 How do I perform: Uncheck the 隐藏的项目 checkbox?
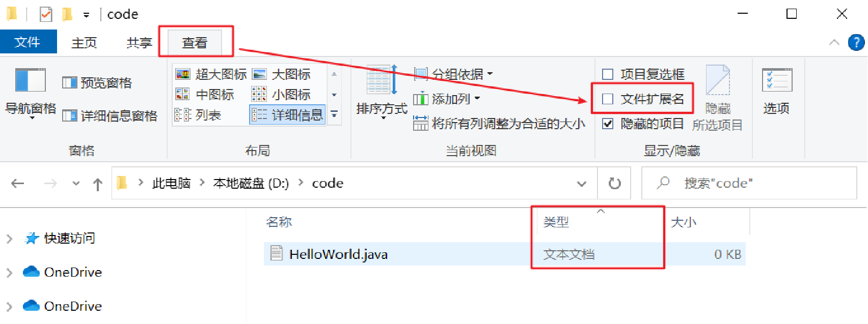608,124
